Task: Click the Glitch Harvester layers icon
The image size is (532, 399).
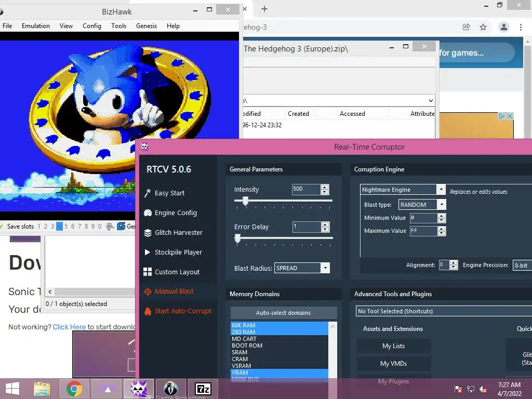Action: 148,233
